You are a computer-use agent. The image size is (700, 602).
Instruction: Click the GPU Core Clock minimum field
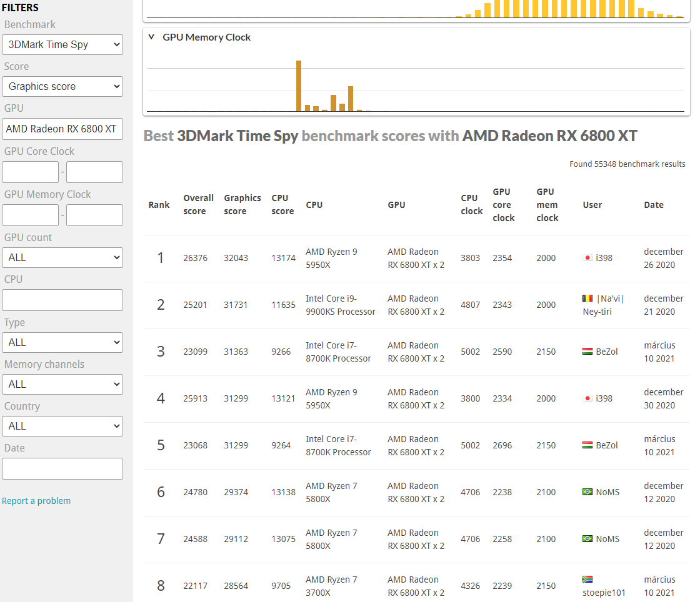(x=31, y=172)
